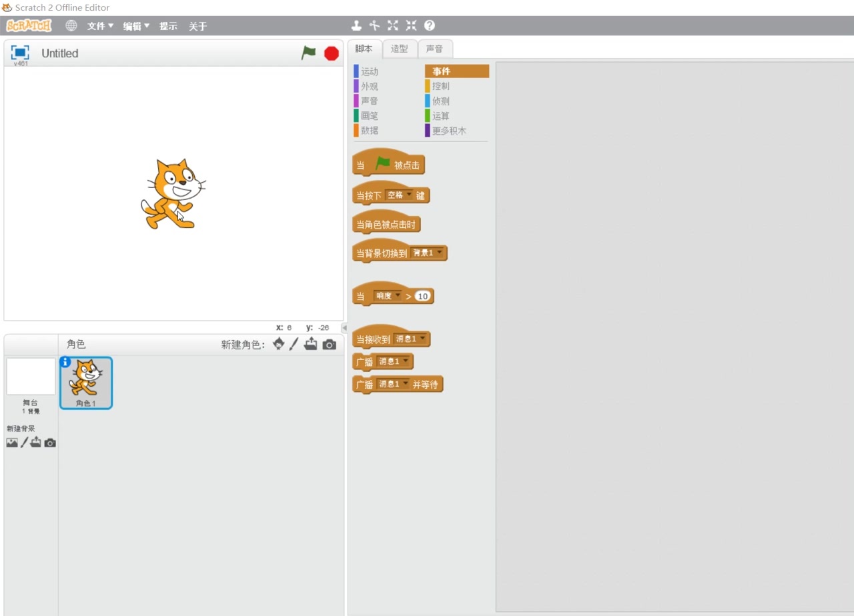This screenshot has width=854, height=616.
Task: Collapse the stage with small arrow
Action: tap(344, 328)
